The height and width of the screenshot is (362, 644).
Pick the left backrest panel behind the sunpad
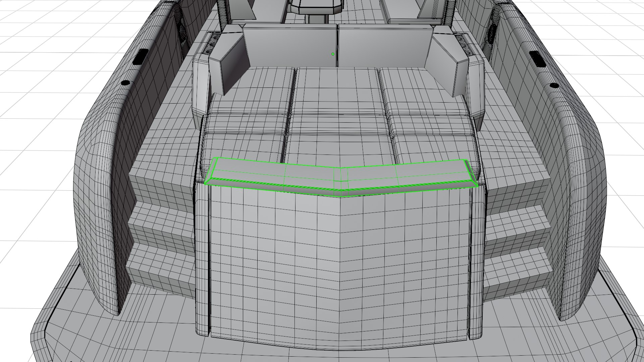290,46
